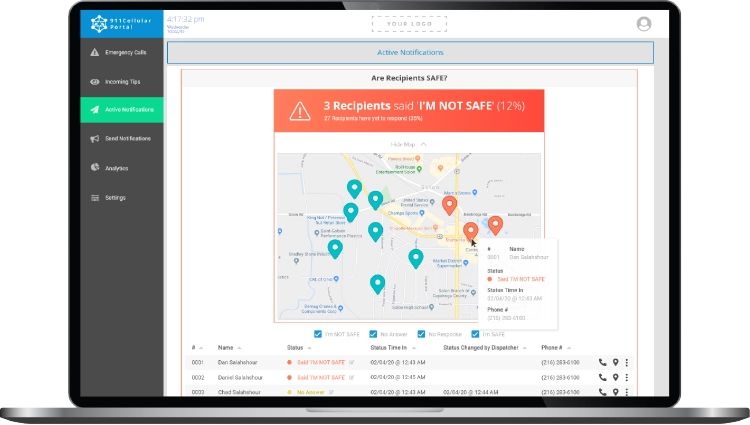Edit Chad Salahshour's No Answer status icon
This screenshot has height=425, width=750.
pyautogui.click(x=331, y=392)
